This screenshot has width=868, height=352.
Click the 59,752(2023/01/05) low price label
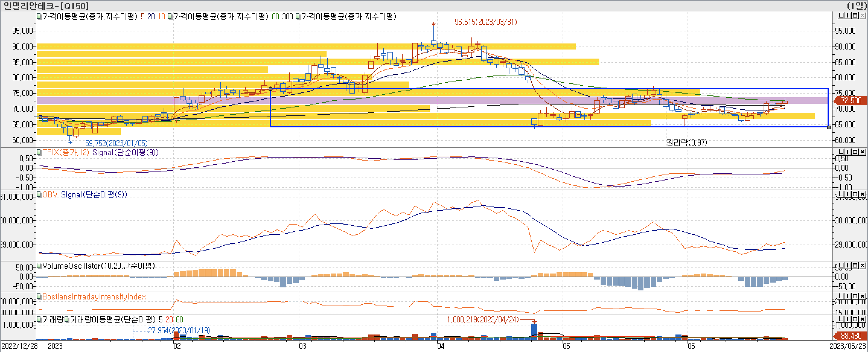pyautogui.click(x=116, y=143)
